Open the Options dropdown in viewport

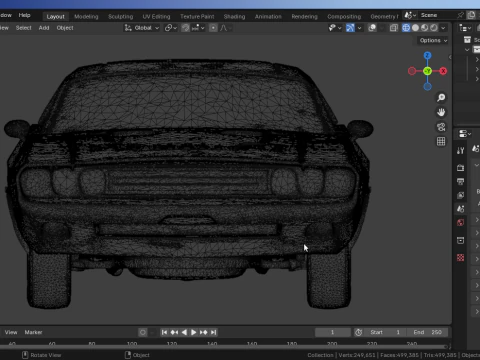[x=433, y=40]
